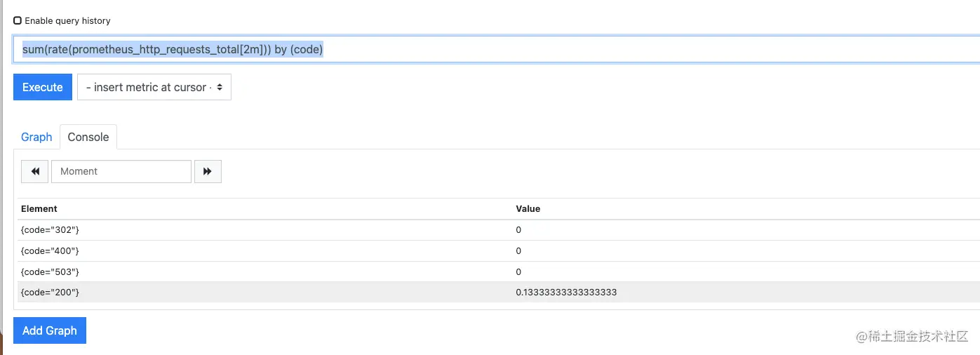
Task: Run the query with Execute button
Action: [43, 88]
